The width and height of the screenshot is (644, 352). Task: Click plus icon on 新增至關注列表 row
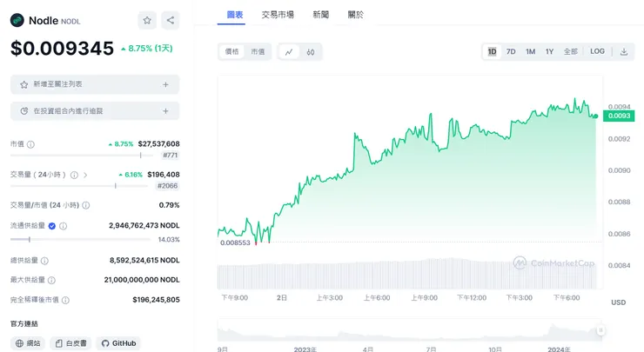pos(165,84)
